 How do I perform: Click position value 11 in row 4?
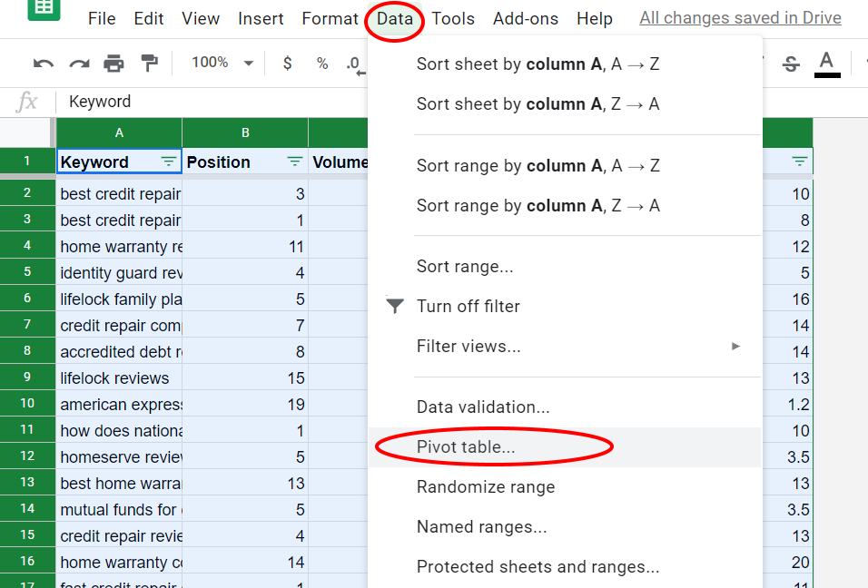pyautogui.click(x=245, y=246)
